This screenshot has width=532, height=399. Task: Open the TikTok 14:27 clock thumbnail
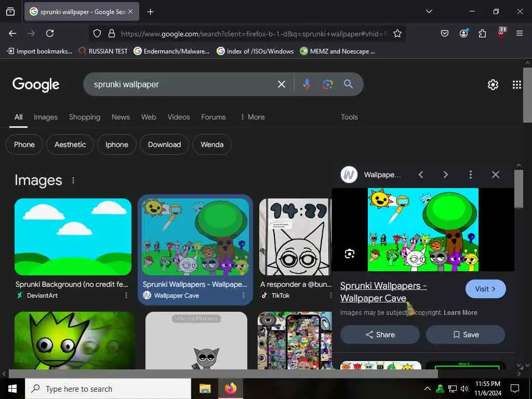[295, 237]
